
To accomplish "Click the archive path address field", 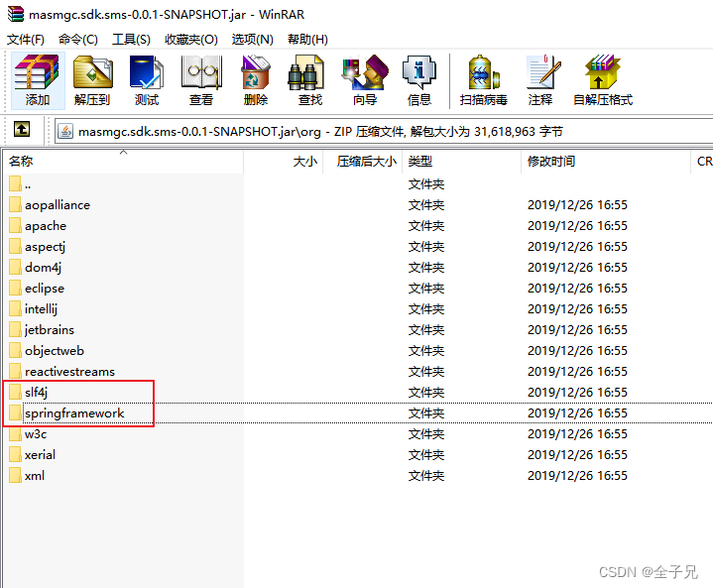I will (384, 132).
